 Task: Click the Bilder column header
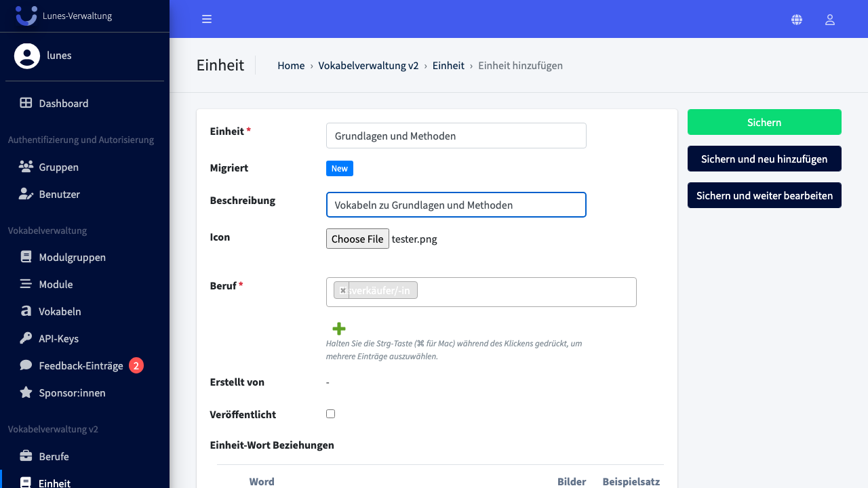(572, 481)
